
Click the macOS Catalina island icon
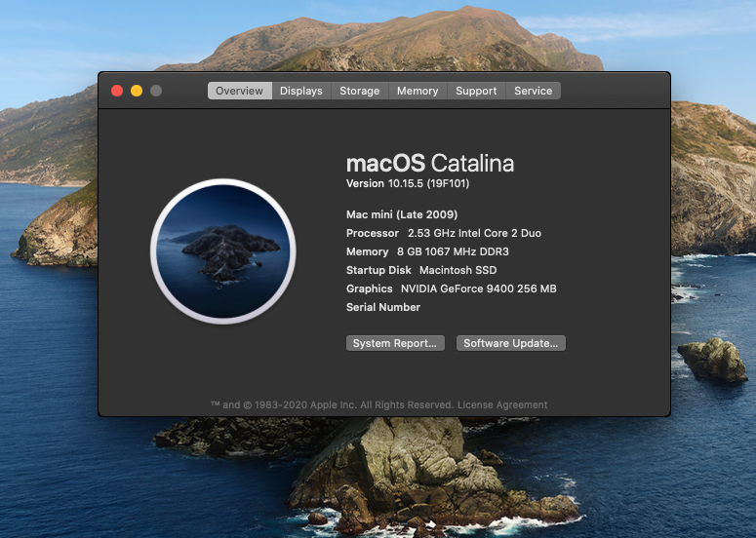[223, 251]
